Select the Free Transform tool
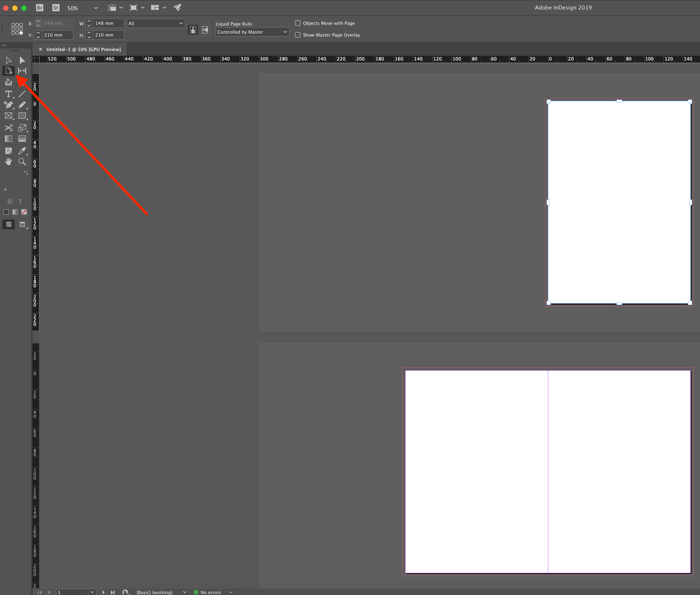 pos(22,128)
